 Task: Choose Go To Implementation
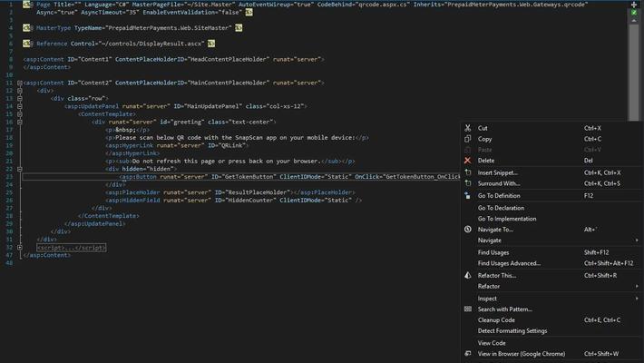pos(552,219)
